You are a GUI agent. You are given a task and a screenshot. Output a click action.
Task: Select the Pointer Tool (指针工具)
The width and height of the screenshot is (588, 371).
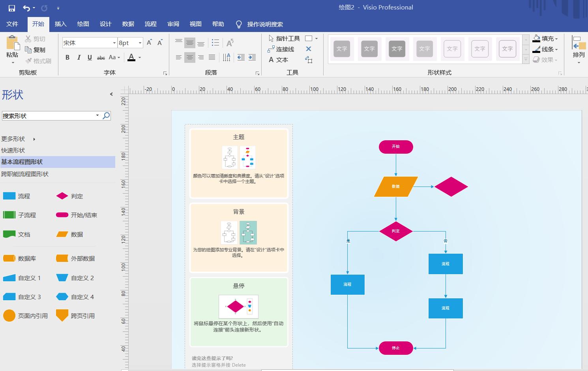(284, 38)
